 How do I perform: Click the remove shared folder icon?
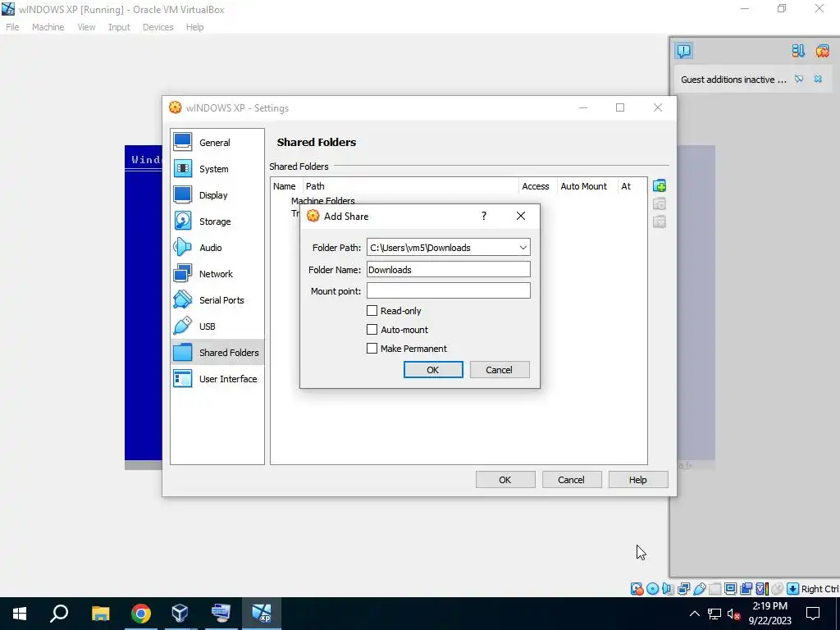pyautogui.click(x=660, y=221)
